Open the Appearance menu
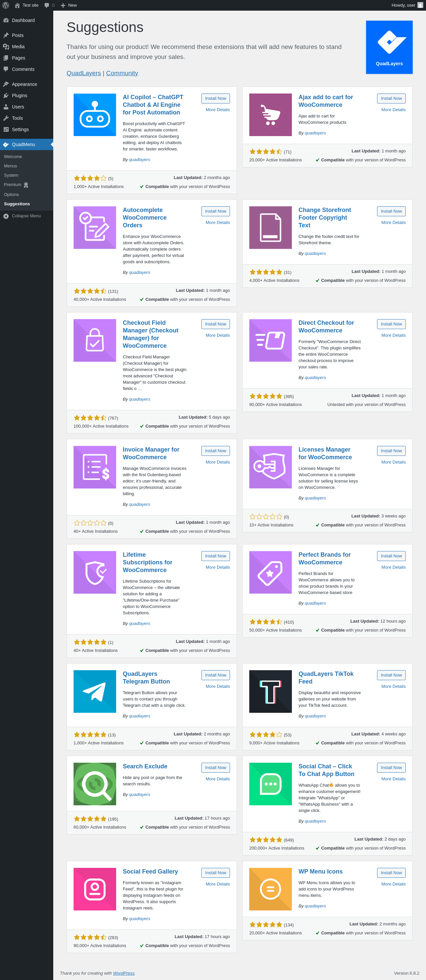426x980 pixels. coord(27,84)
